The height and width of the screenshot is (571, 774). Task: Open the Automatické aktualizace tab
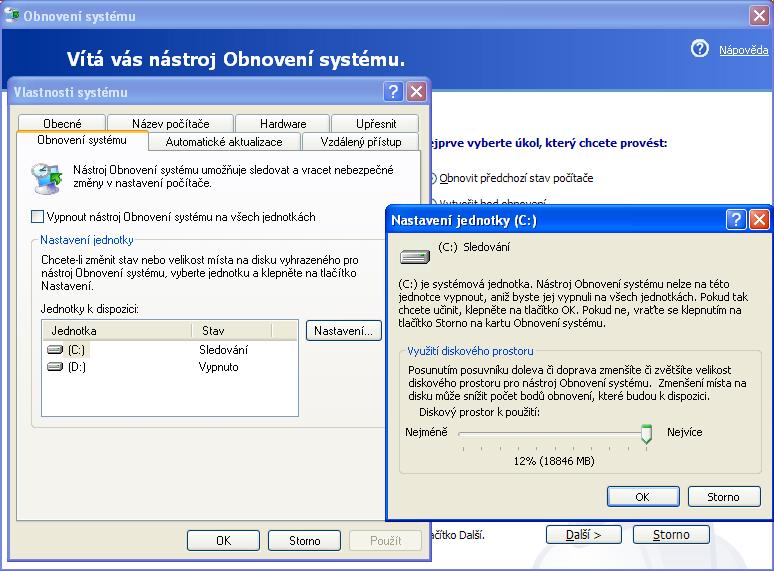[224, 142]
